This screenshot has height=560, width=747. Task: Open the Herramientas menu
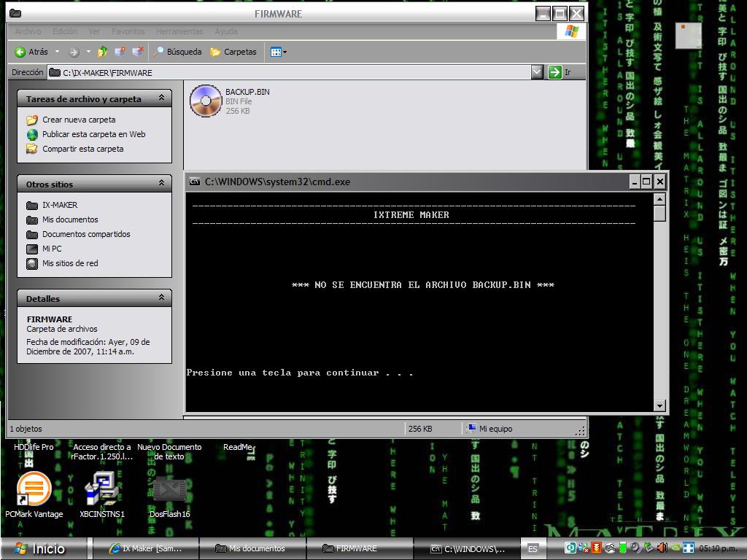[179, 31]
